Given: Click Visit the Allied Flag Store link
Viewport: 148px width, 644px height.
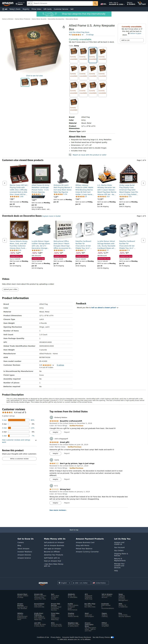Looking at the screenshot, I should 79,32.
